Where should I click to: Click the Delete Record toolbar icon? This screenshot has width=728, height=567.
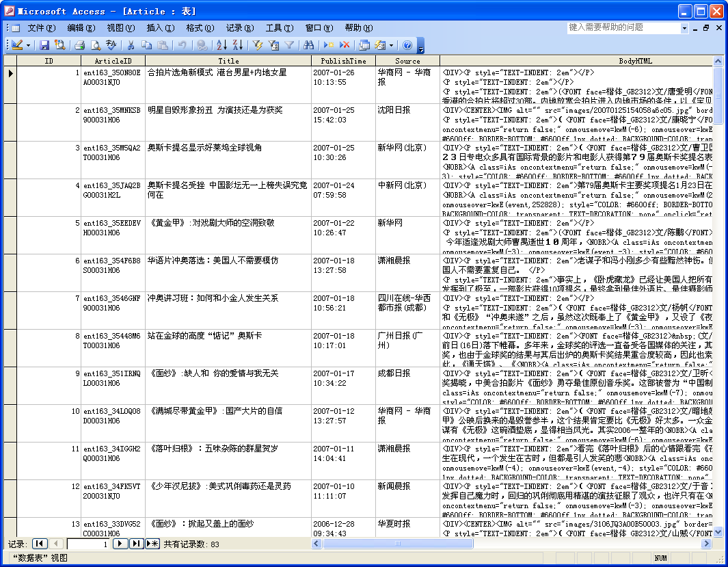(345, 45)
